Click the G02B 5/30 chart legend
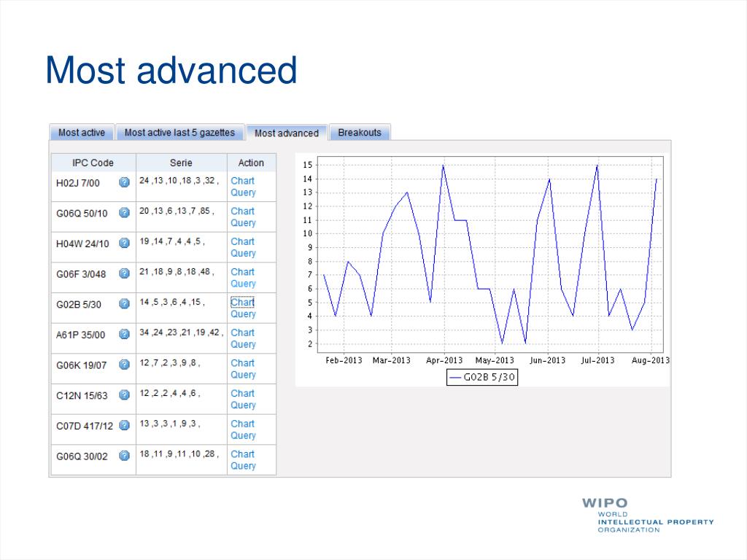Viewport: 747px width, 560px height. [x=482, y=377]
